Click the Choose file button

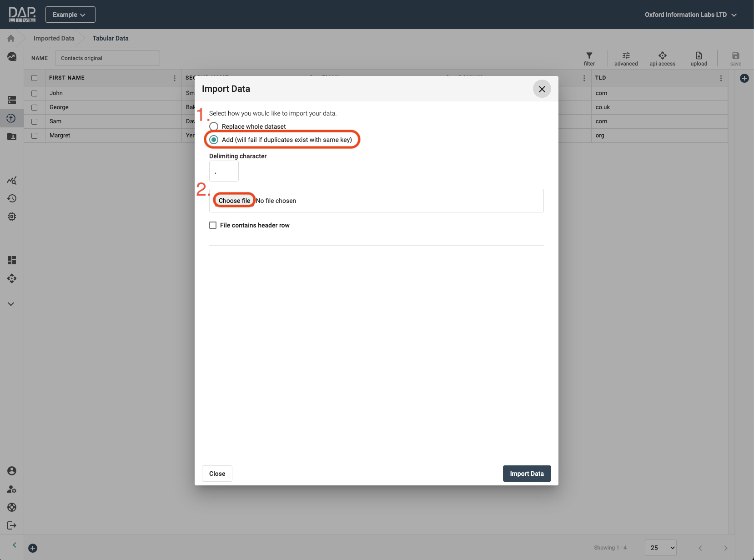(x=234, y=201)
